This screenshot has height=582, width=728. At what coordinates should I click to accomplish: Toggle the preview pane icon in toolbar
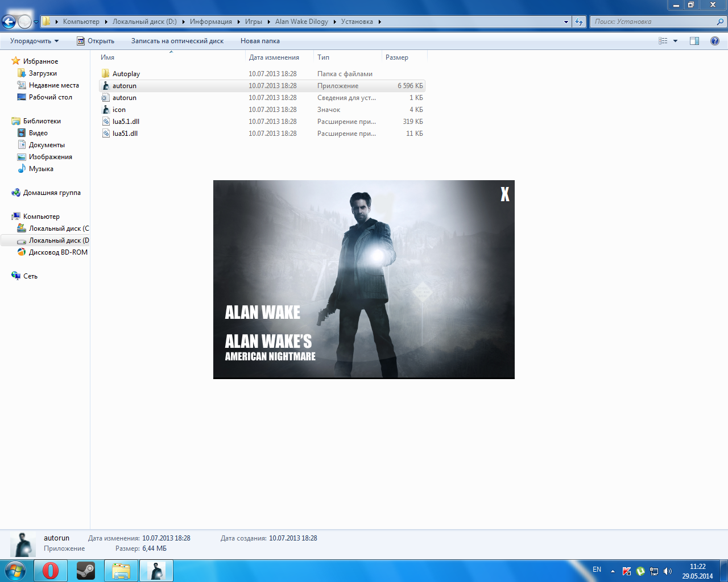click(694, 41)
